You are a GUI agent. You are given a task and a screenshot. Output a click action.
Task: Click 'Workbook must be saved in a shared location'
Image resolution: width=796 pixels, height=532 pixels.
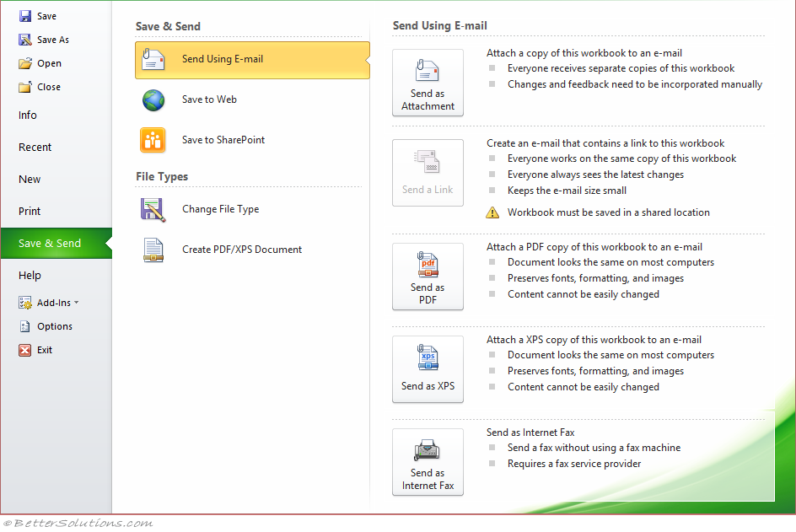point(609,212)
